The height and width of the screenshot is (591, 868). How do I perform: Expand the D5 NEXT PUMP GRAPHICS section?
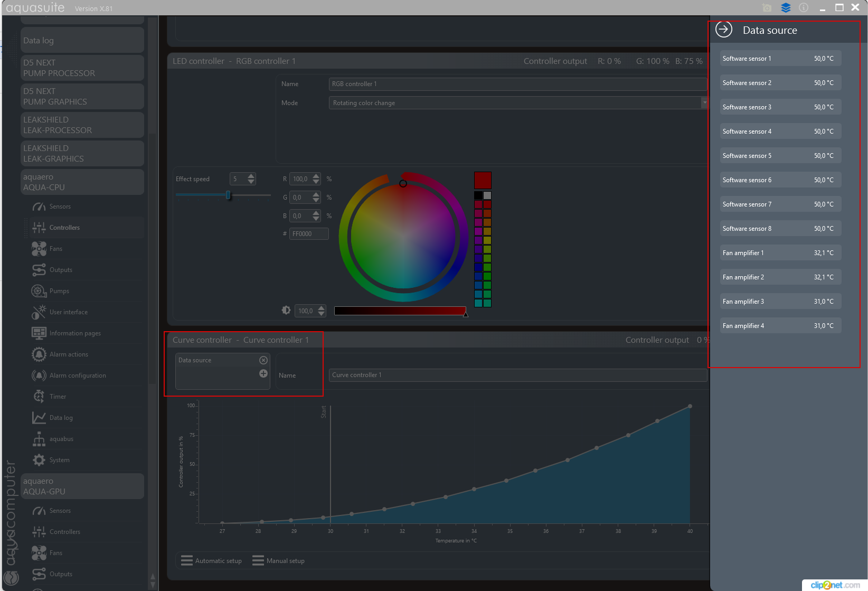point(82,97)
